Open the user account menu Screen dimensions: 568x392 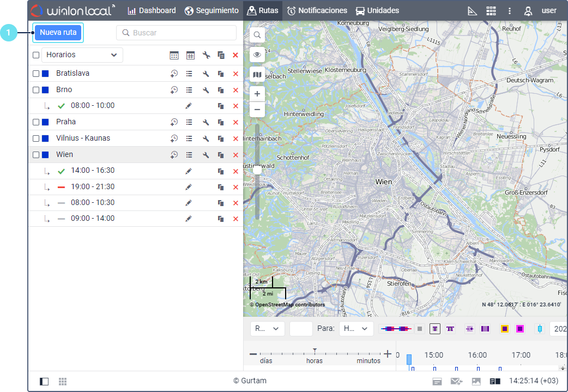click(540, 11)
